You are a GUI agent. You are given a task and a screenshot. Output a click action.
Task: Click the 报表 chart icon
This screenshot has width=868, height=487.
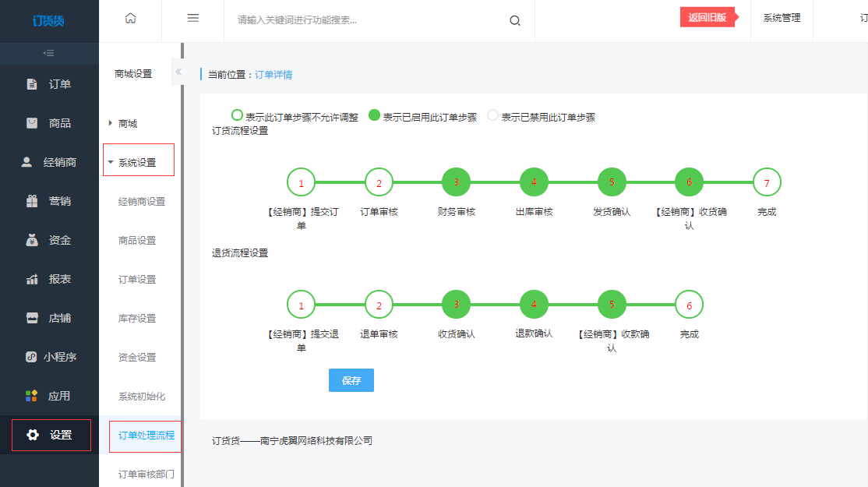coord(32,279)
